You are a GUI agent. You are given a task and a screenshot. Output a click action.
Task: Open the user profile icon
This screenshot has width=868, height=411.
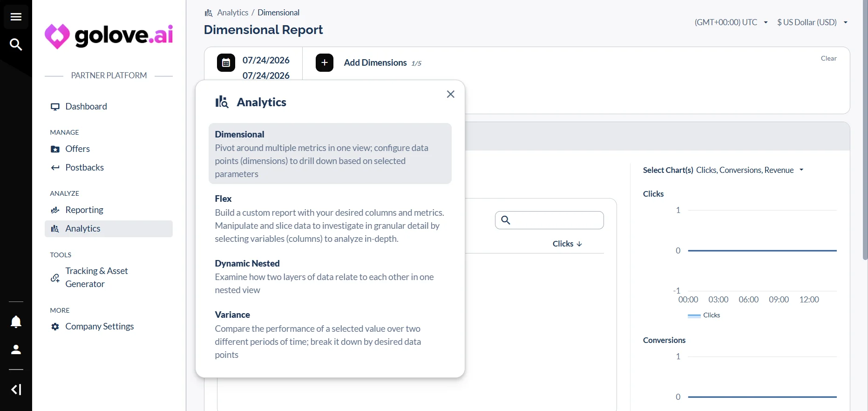click(x=16, y=349)
